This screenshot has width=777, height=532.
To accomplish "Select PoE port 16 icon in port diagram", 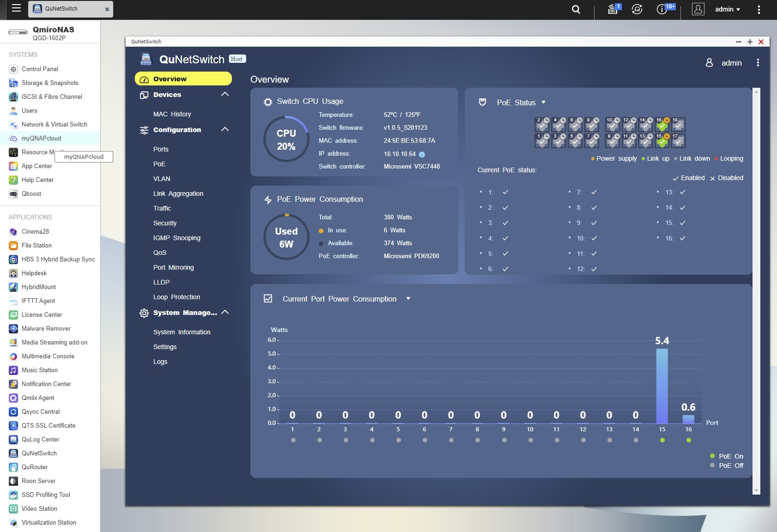I will (662, 125).
